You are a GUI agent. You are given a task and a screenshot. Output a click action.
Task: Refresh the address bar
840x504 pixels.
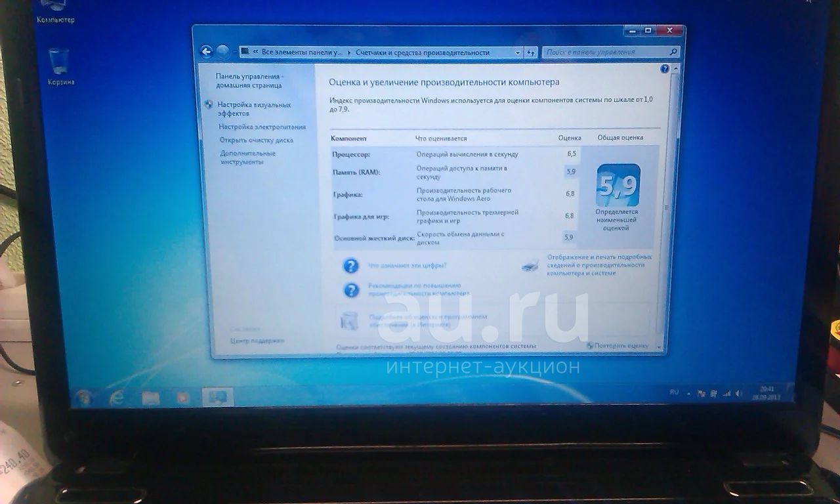click(x=532, y=52)
